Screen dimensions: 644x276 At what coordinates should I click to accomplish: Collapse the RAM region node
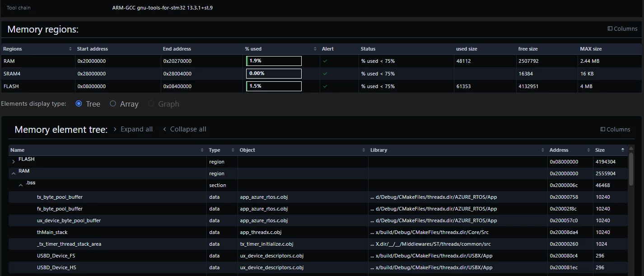click(x=14, y=173)
